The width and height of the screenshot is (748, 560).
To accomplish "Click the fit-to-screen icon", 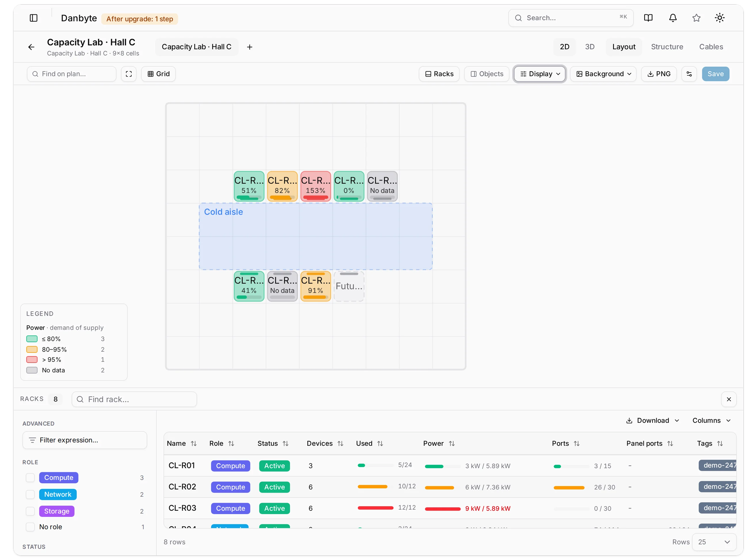I will (129, 74).
